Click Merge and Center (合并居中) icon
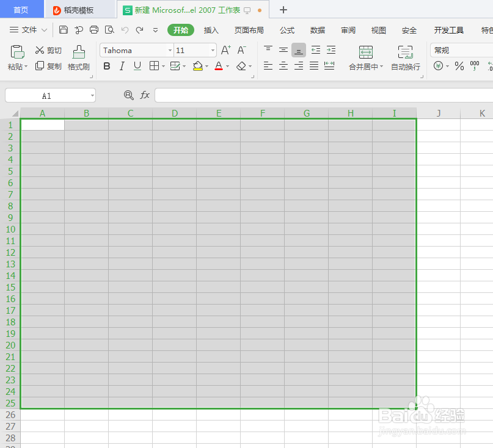 [x=366, y=52]
